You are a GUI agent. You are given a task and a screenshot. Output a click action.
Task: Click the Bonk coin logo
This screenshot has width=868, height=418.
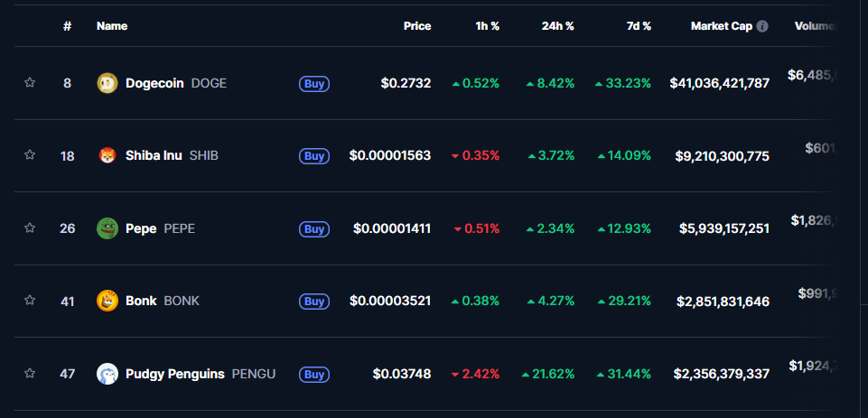point(107,301)
